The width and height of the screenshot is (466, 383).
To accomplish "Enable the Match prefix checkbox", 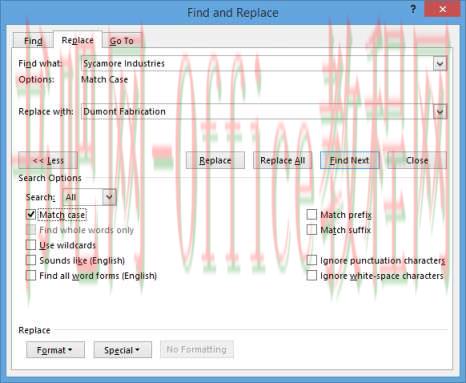I will 311,215.
